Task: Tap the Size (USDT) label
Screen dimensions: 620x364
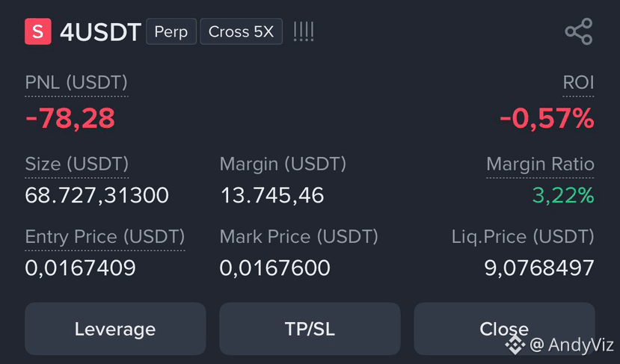Action: coord(77,164)
